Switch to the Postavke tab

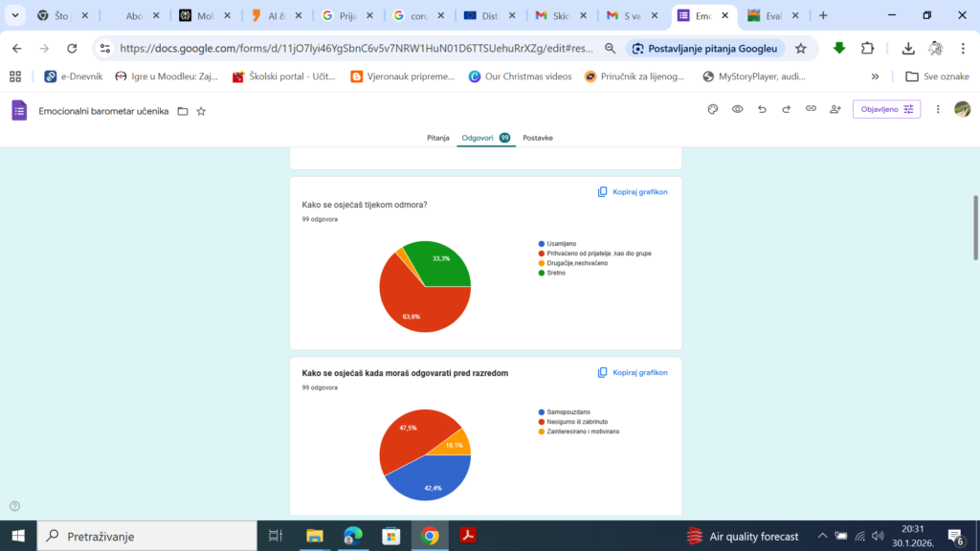[x=537, y=138]
